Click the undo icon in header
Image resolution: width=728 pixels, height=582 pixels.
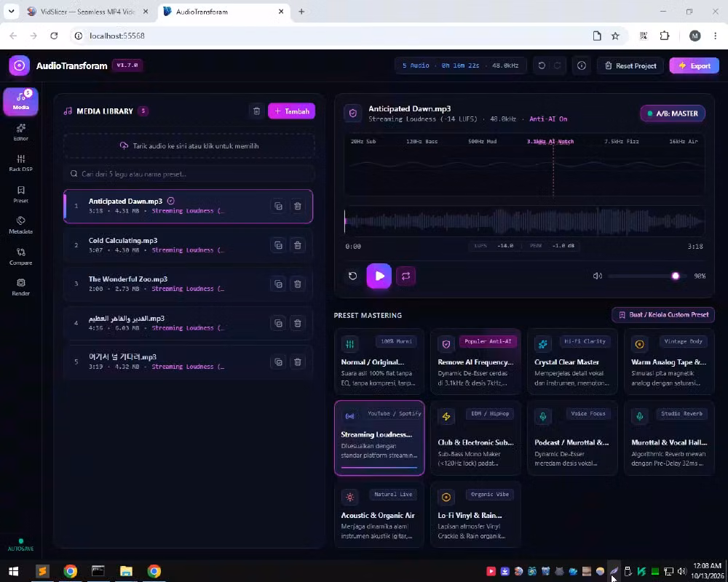pos(542,65)
